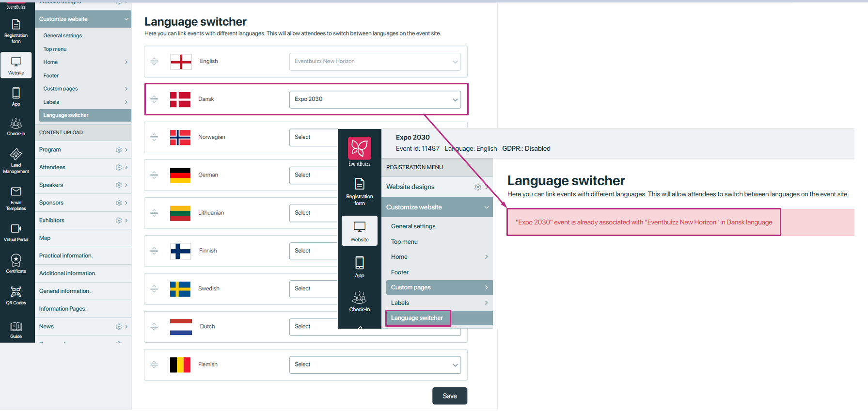Click the reorder handle on Dutch row

(x=154, y=327)
